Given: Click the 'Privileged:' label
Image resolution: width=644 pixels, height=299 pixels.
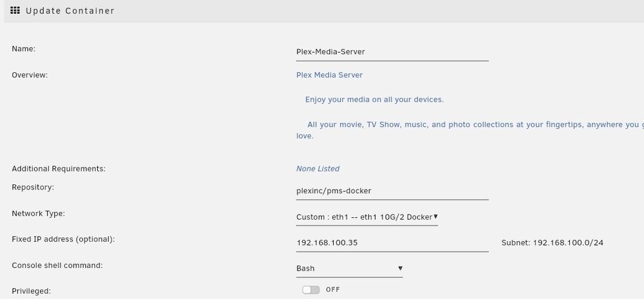Looking at the screenshot, I should pyautogui.click(x=31, y=291).
